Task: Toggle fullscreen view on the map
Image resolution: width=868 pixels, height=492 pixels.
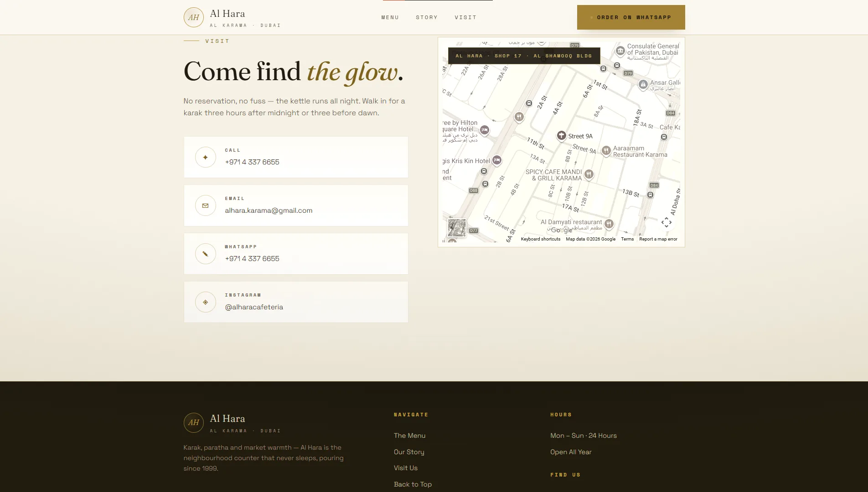Action: [x=666, y=222]
